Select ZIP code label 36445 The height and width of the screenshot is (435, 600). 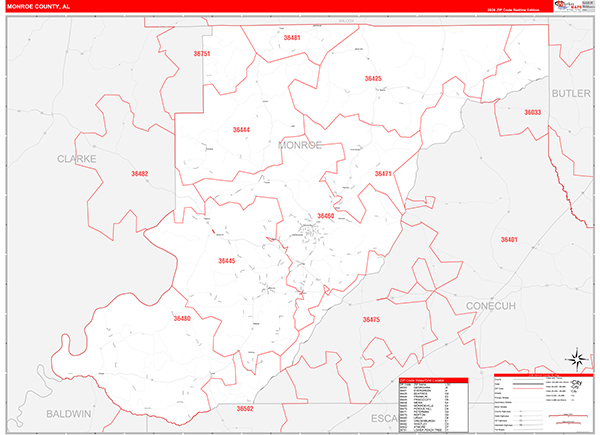227,261
